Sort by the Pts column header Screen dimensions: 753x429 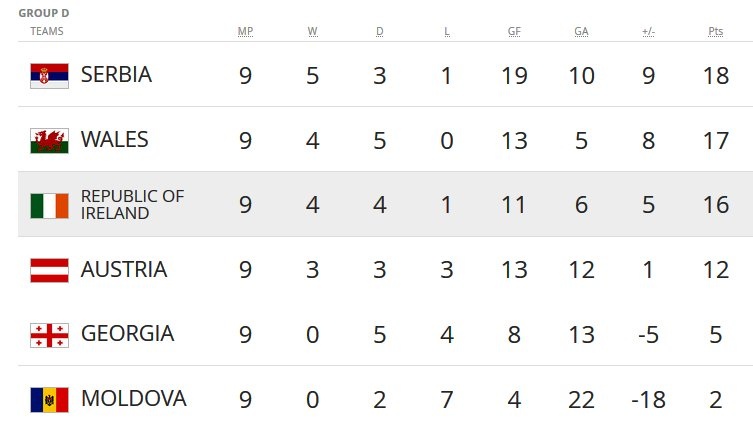point(716,31)
